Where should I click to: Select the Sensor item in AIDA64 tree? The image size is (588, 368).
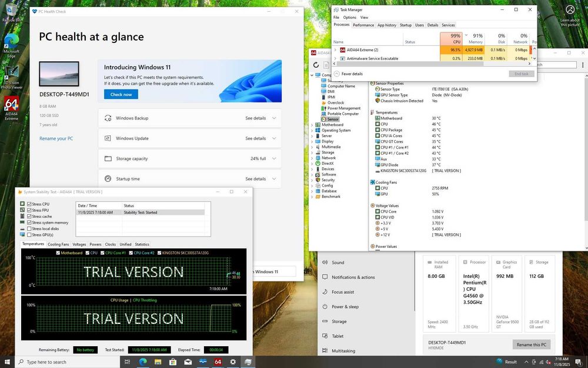point(333,119)
